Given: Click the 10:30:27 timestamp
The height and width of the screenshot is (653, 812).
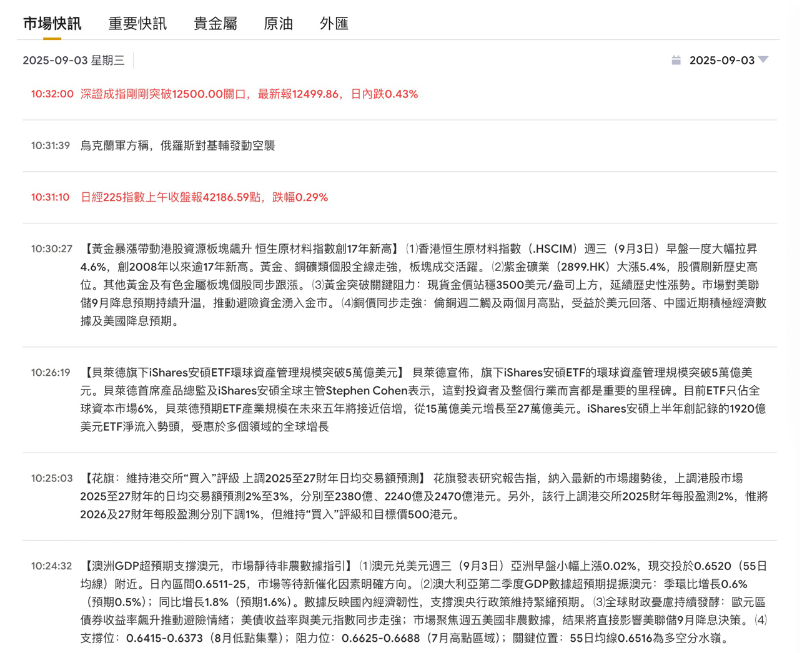Looking at the screenshot, I should 52,248.
